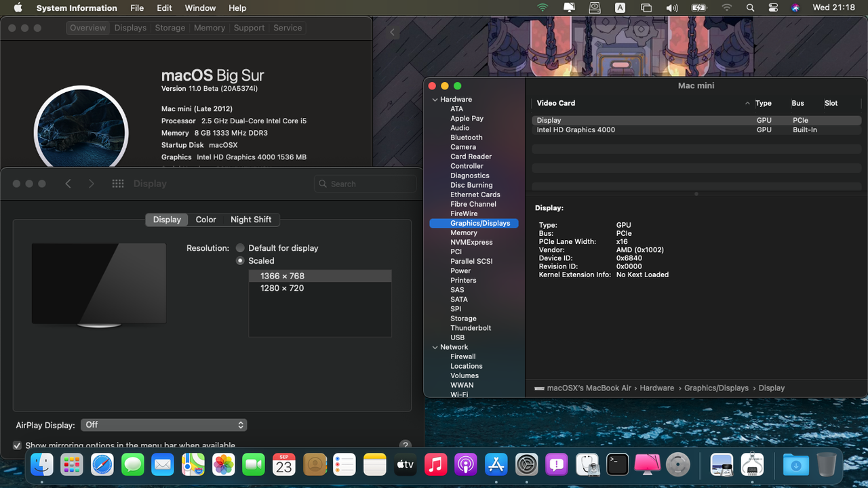Open Notes app in Dock
Viewport: 868px width, 488px height.
tap(375, 464)
